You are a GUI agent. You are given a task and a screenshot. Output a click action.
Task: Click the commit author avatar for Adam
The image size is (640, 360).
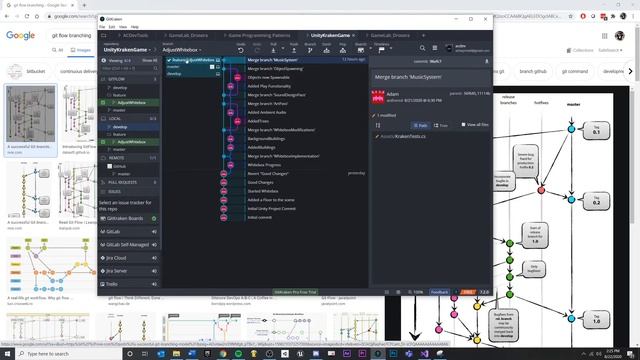click(378, 97)
